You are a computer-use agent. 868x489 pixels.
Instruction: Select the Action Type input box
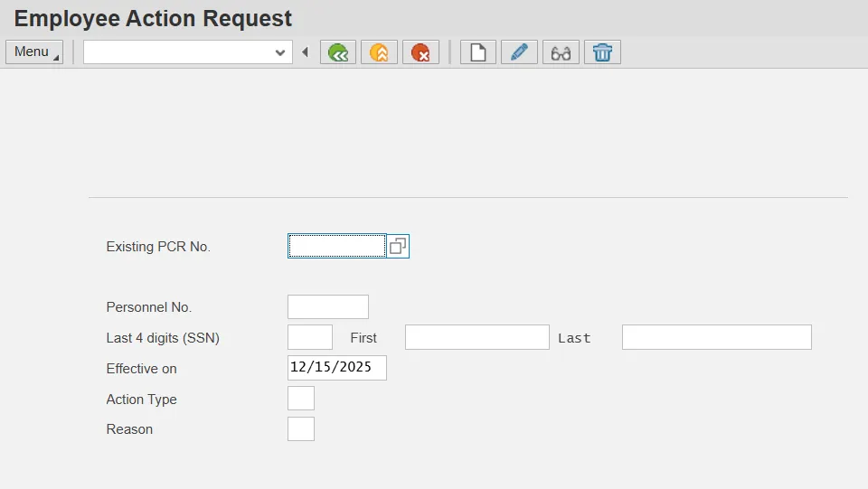pos(300,399)
